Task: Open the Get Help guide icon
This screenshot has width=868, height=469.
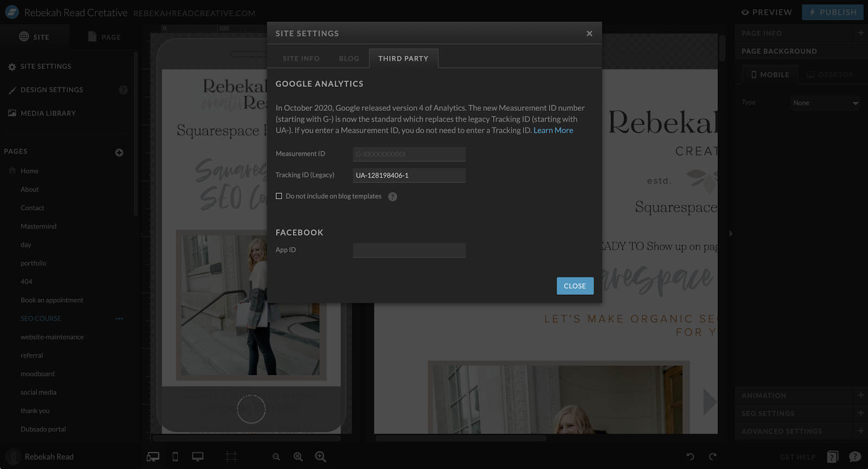Action: click(x=833, y=457)
